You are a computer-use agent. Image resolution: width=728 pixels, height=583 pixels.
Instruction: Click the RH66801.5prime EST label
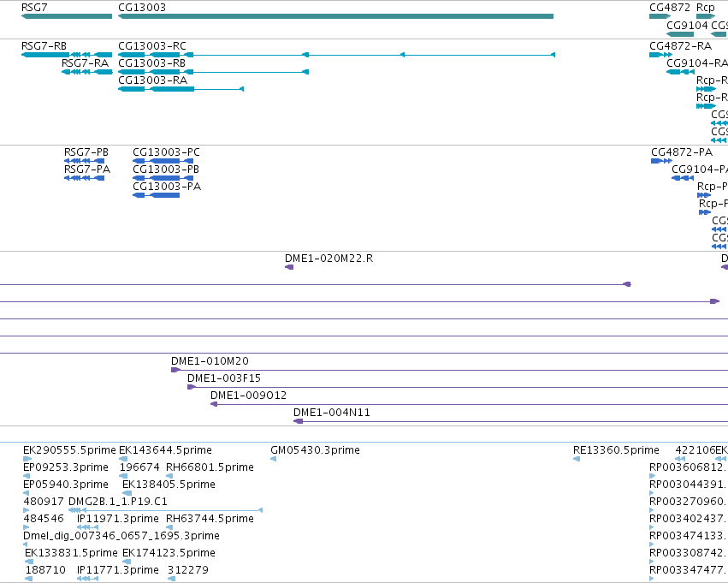[x=210, y=467]
